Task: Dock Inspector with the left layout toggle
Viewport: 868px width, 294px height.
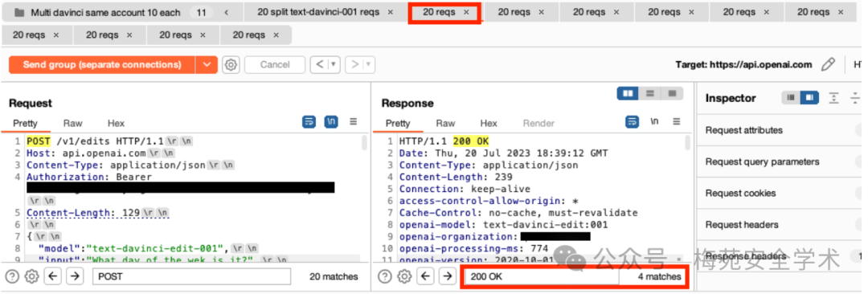Action: point(791,98)
